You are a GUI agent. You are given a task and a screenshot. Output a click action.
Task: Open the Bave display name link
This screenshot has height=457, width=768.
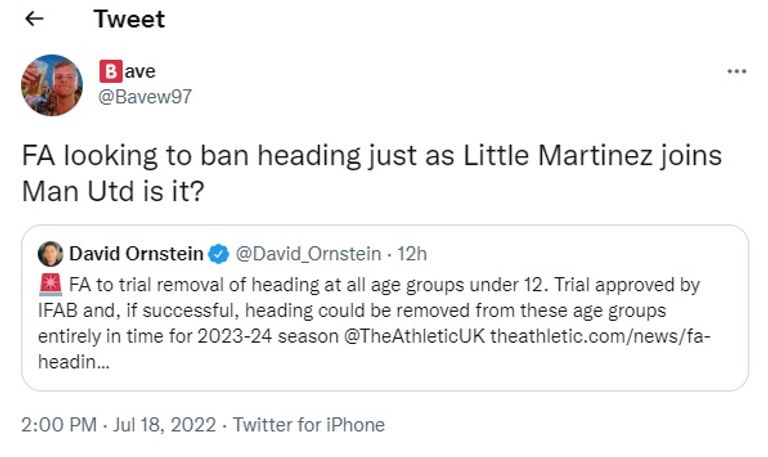click(x=141, y=72)
